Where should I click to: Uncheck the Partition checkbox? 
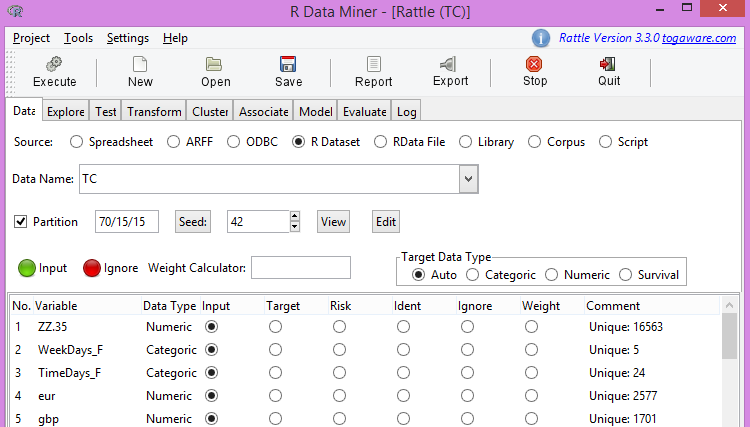(x=21, y=221)
